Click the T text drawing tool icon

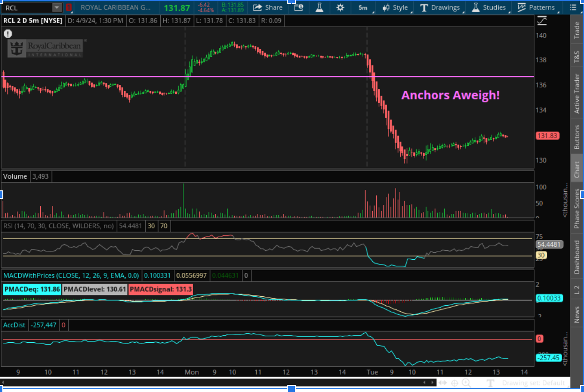click(x=490, y=383)
